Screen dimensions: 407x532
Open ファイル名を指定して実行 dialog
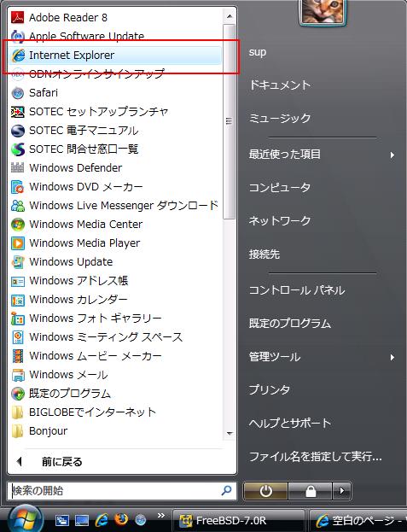(316, 457)
